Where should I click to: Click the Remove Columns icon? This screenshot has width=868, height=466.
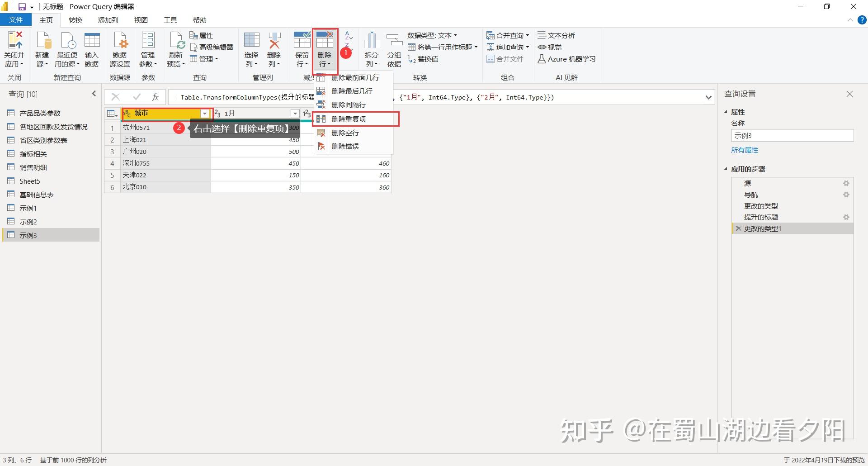[274, 40]
